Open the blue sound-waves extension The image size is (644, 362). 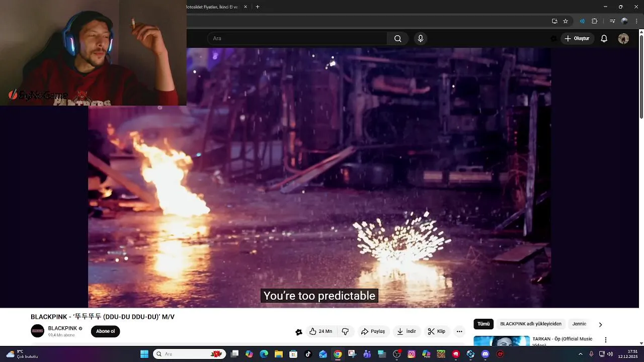(x=582, y=21)
